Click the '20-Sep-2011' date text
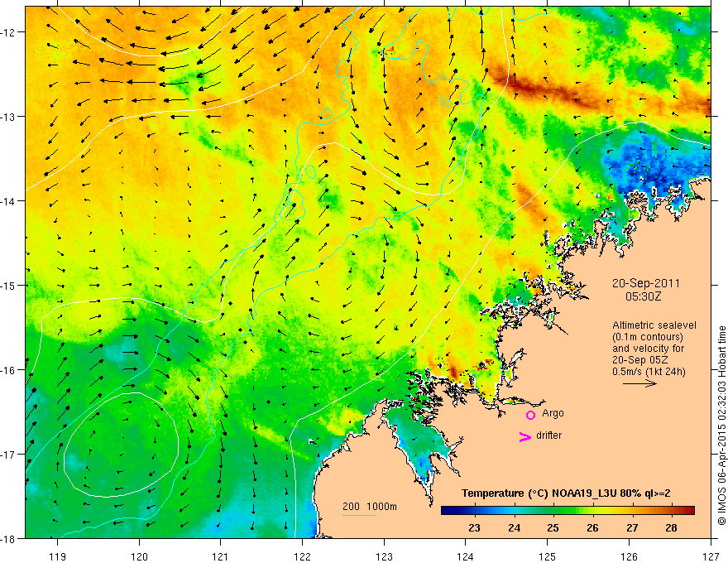Screen dimensions: 728x563 pos(646,283)
